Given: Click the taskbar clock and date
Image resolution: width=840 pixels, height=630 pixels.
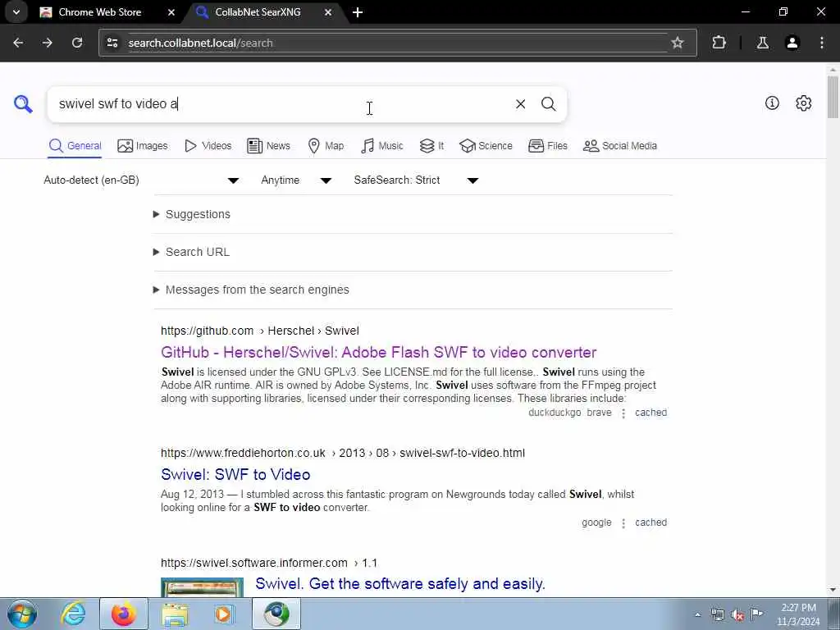Looking at the screenshot, I should (798, 614).
